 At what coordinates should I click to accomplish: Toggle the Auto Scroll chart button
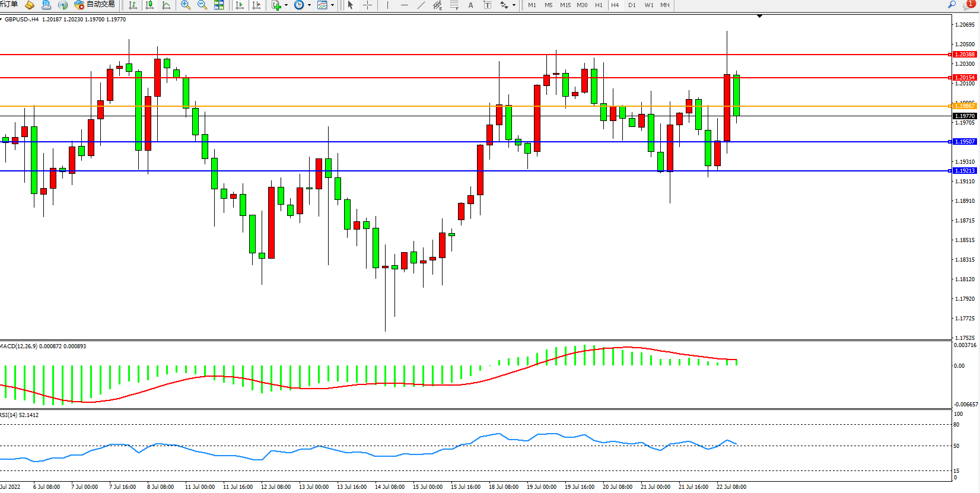coord(240,5)
